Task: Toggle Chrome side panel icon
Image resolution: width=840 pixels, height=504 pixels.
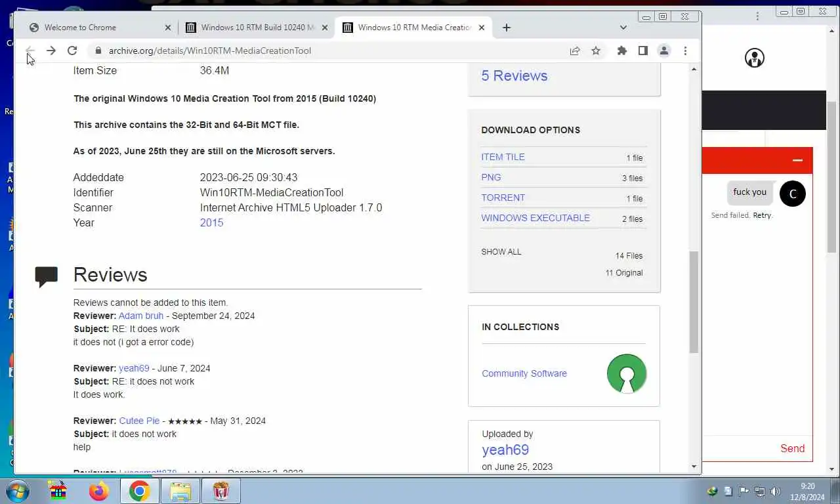Action: point(643,51)
